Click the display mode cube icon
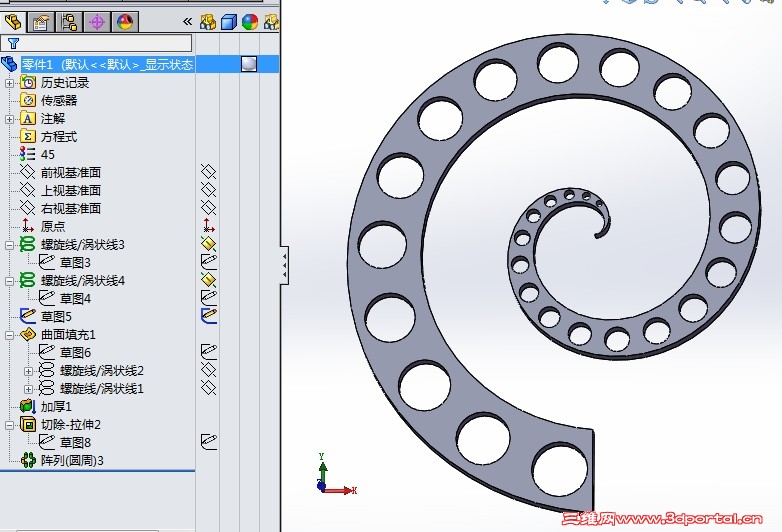The image size is (782, 532). click(x=228, y=22)
